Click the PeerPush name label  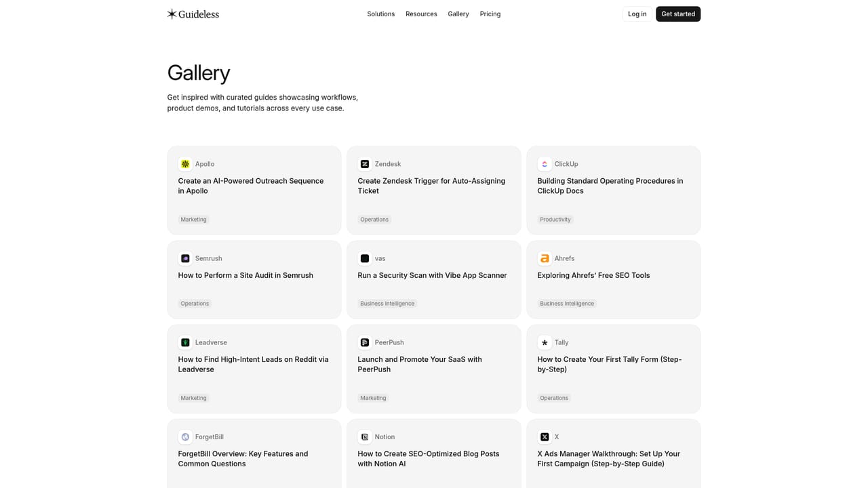coord(389,342)
